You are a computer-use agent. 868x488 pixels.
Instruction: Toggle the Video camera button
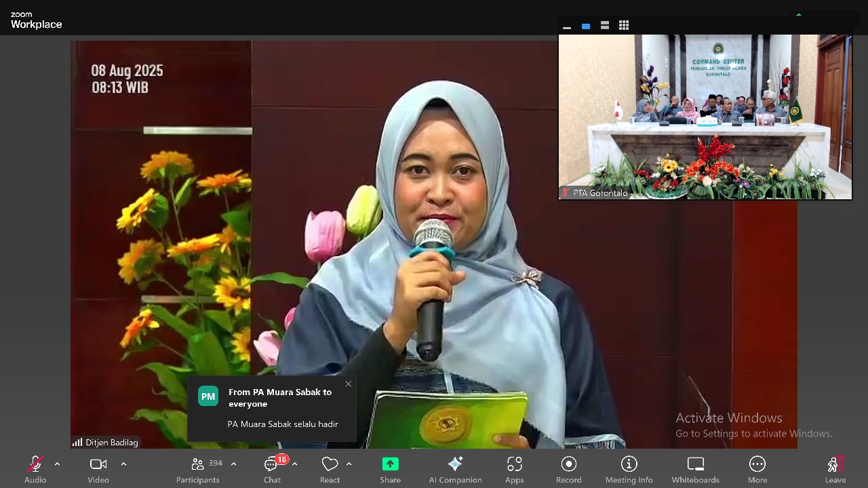[98, 469]
